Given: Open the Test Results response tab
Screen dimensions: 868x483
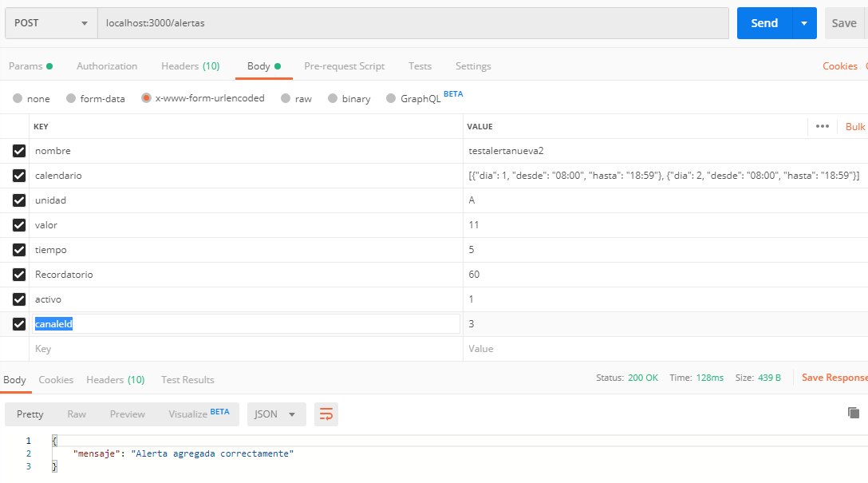Looking at the screenshot, I should coord(187,380).
